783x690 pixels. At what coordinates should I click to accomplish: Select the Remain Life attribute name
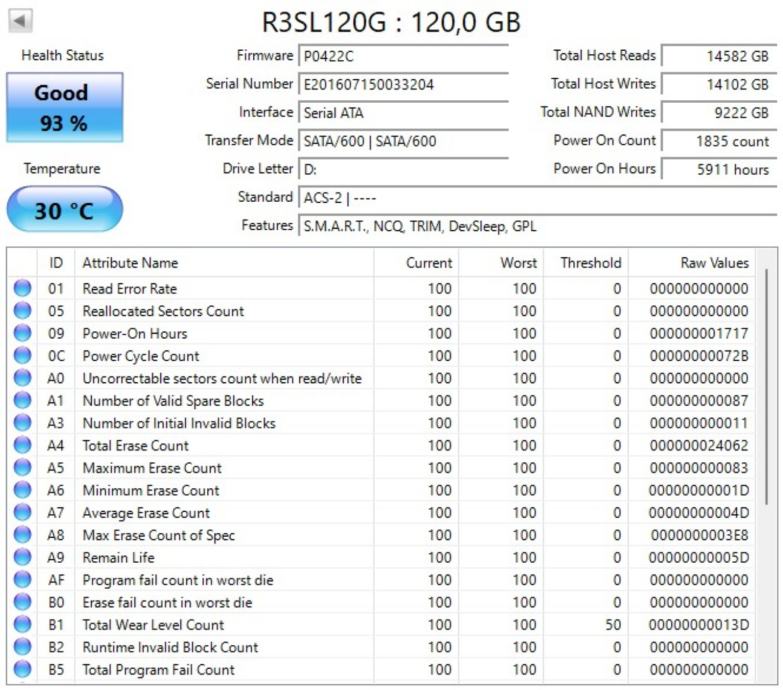(x=119, y=558)
